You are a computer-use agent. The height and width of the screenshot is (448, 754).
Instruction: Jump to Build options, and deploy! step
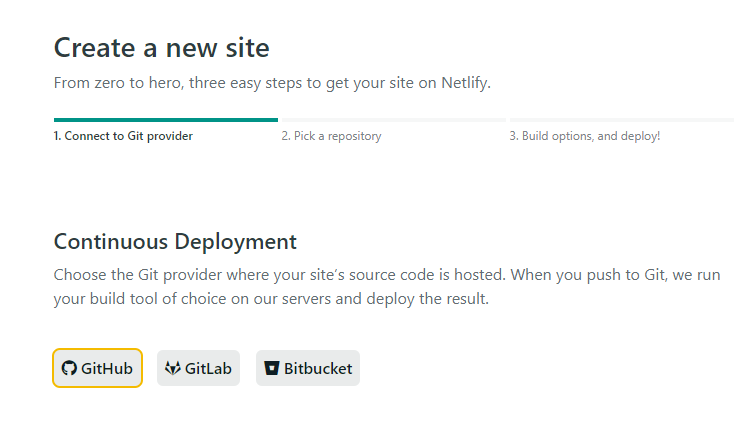pyautogui.click(x=585, y=136)
